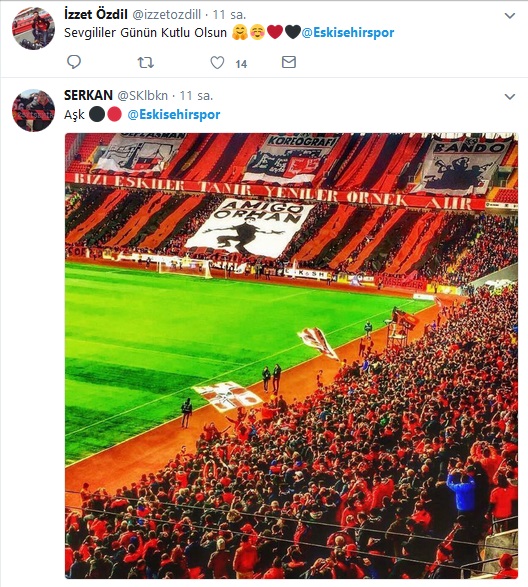
Task: Expand options chevron on SERKAN's tweet
Action: click(x=510, y=97)
